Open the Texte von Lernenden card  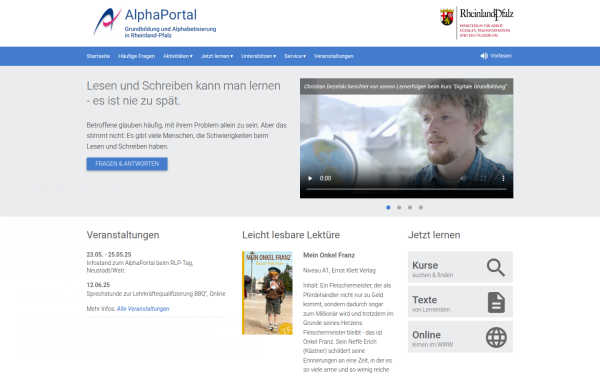pyautogui.click(x=460, y=302)
